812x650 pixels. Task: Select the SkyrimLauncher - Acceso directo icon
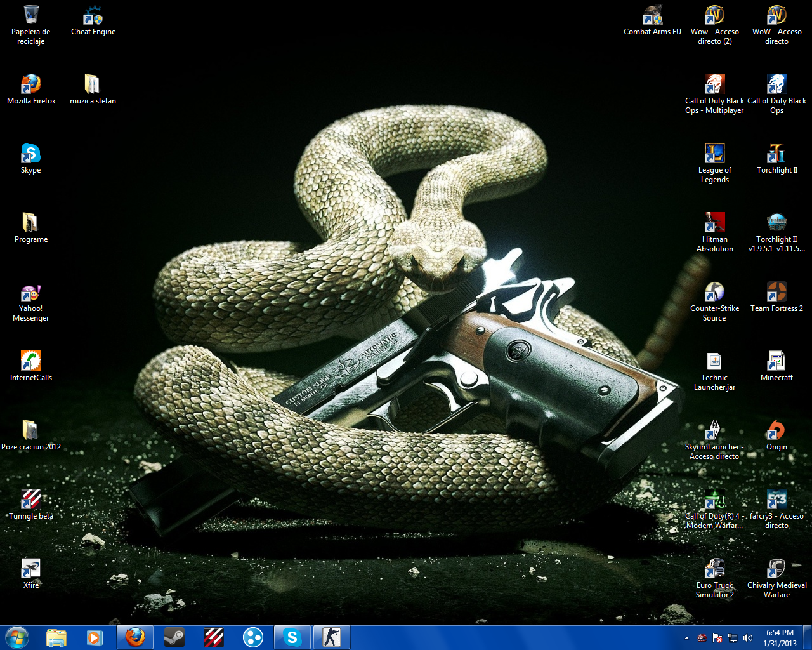point(714,441)
